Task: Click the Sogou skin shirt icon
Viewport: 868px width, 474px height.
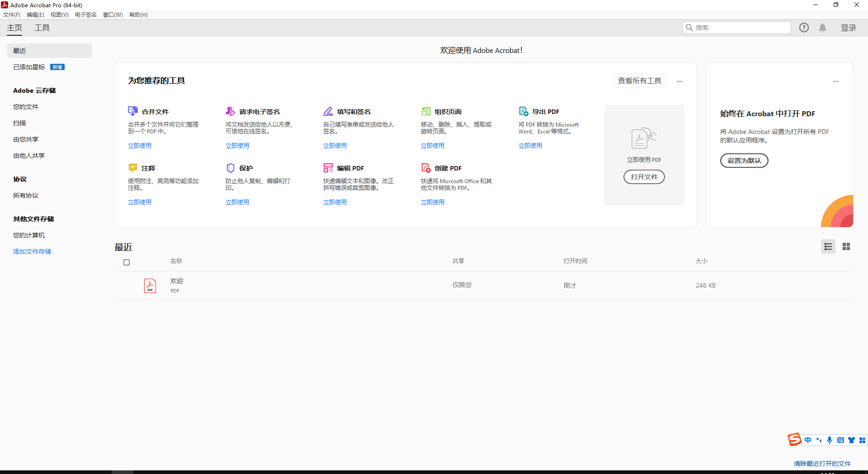Action: point(851,440)
